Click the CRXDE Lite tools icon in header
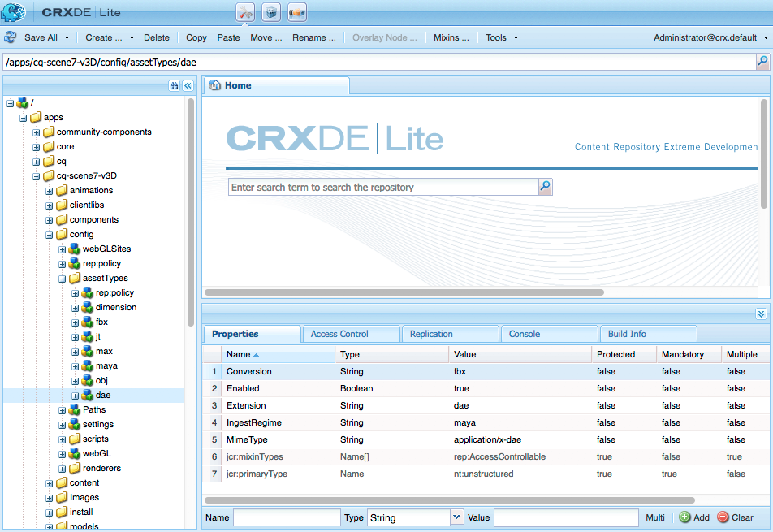 pyautogui.click(x=245, y=12)
